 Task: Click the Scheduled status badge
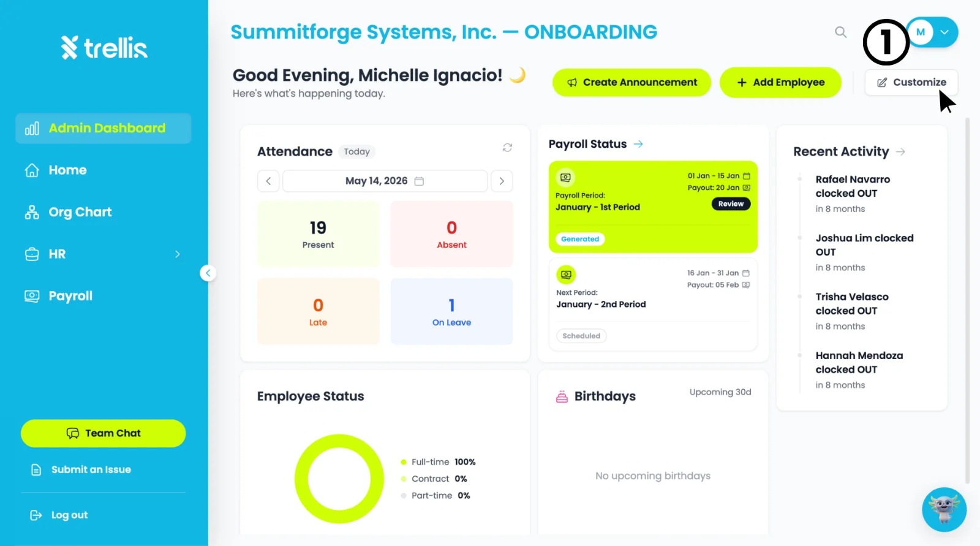tap(581, 336)
